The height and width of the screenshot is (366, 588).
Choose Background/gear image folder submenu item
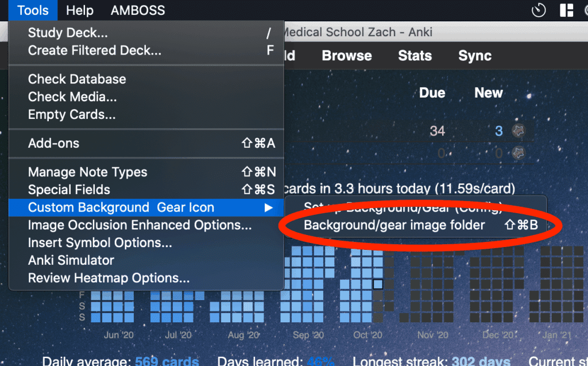(x=416, y=225)
